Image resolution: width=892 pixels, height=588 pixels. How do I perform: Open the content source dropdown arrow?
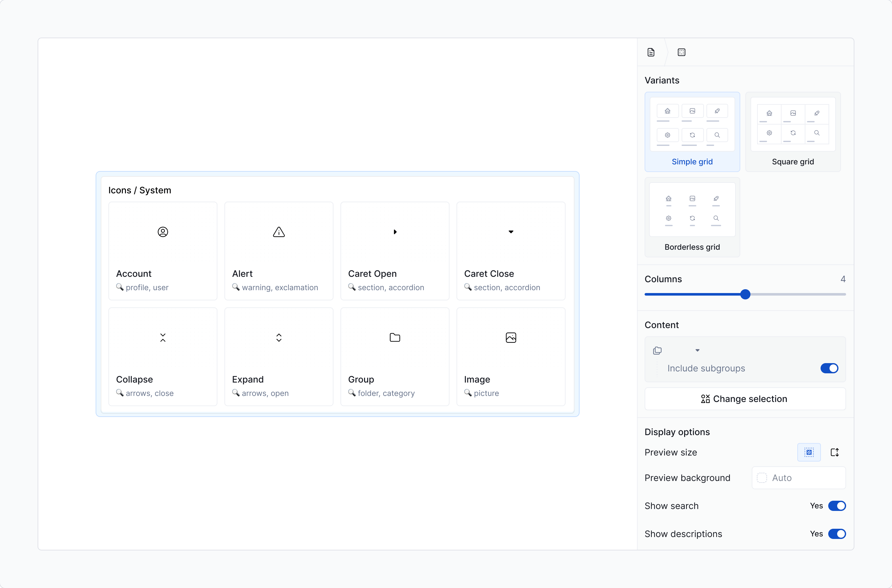click(x=697, y=350)
